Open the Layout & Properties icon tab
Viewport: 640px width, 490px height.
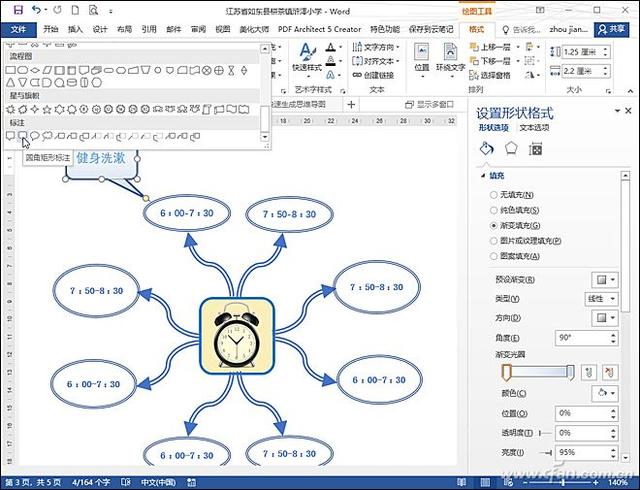(535, 149)
